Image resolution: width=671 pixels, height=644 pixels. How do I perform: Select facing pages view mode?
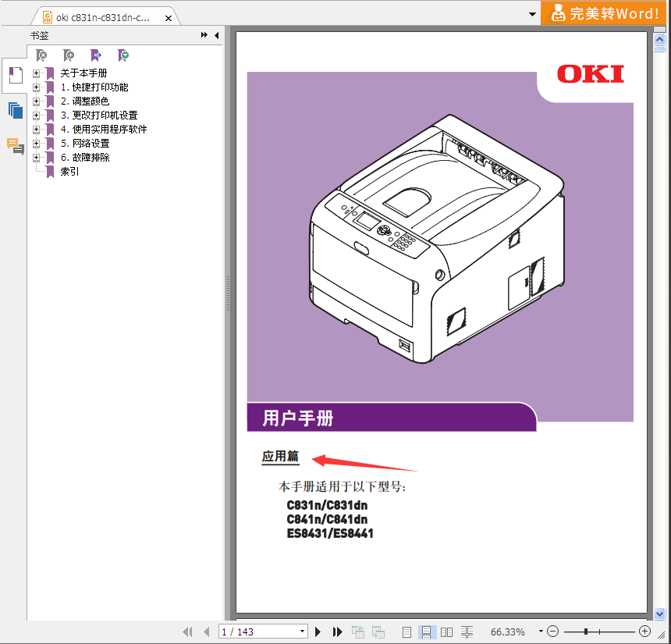[x=446, y=632]
